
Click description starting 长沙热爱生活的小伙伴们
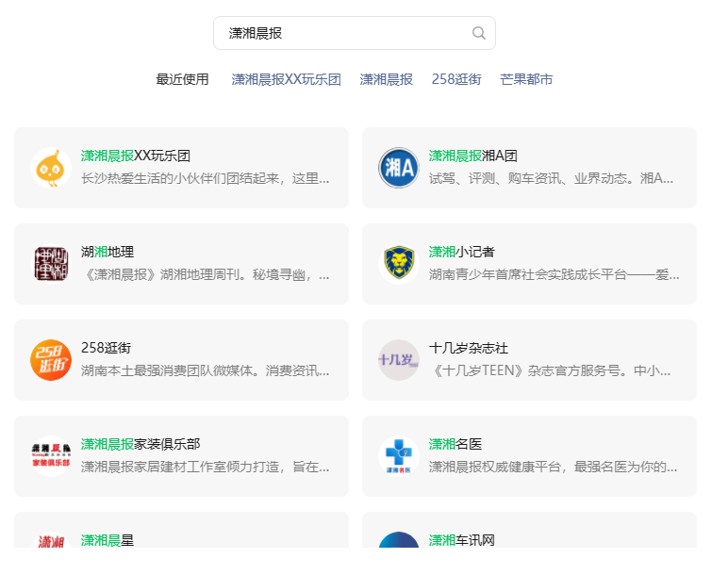coord(206,179)
